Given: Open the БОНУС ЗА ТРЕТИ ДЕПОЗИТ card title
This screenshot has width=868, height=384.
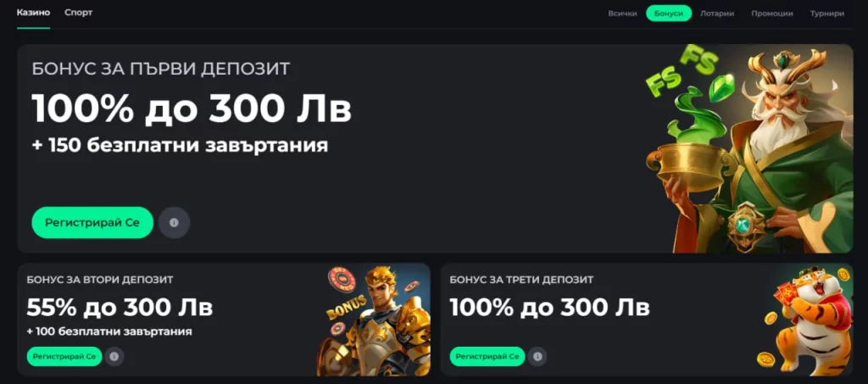Looking at the screenshot, I should click(521, 280).
